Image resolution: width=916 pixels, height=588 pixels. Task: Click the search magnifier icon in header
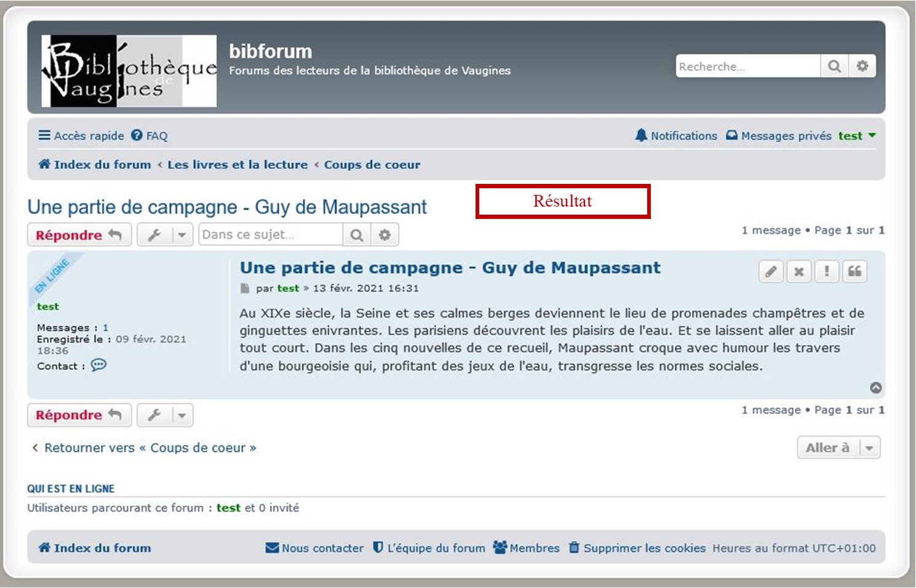click(834, 66)
